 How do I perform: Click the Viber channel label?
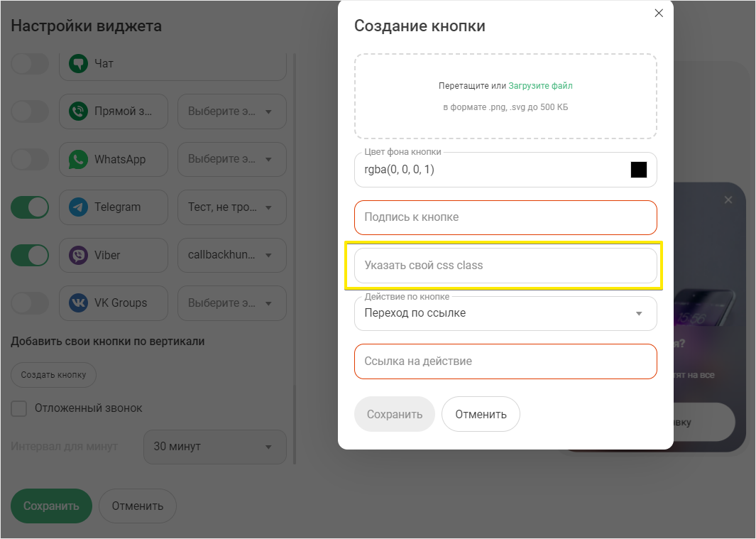107,255
